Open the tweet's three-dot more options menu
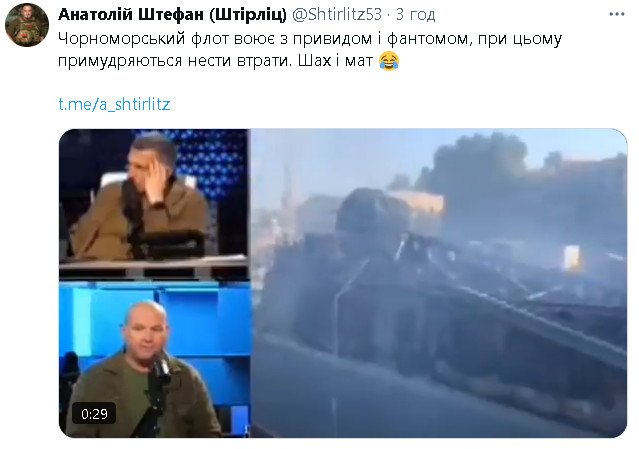This screenshot has height=449, width=639. point(616,14)
